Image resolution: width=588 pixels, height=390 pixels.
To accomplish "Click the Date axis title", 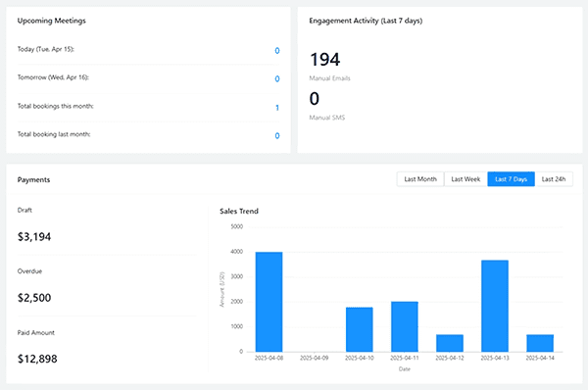I will click(x=404, y=369).
